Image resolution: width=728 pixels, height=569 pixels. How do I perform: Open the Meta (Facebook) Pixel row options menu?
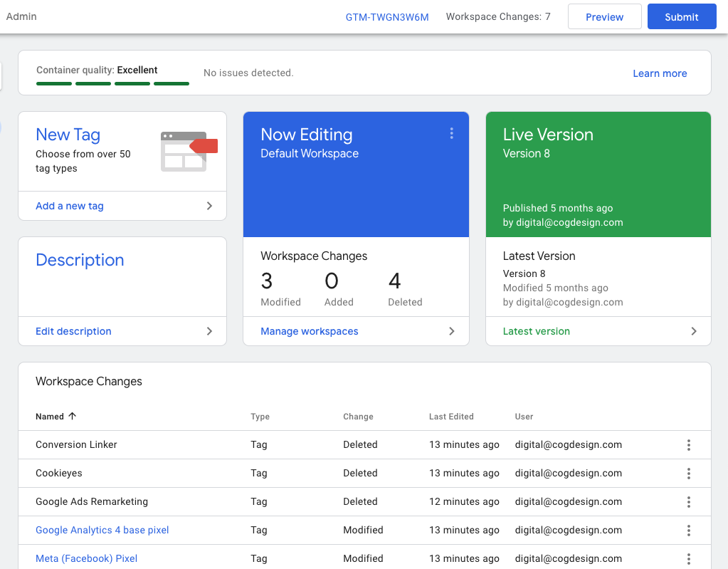pos(689,559)
